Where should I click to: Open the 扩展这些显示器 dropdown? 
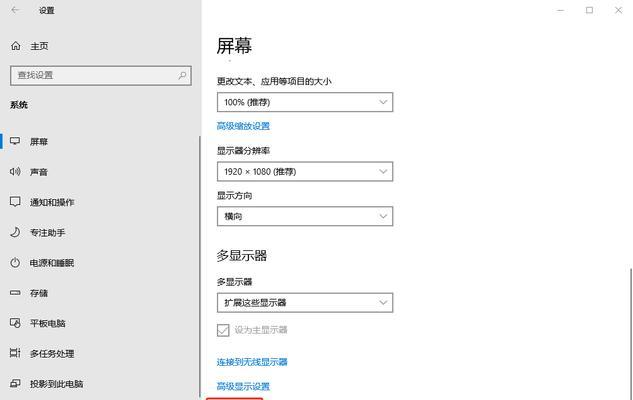[305, 303]
